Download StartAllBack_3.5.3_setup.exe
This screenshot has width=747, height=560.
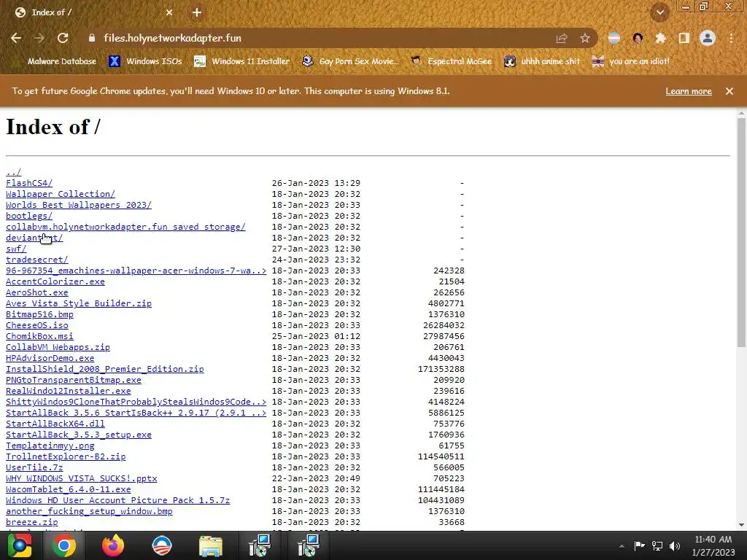79,435
